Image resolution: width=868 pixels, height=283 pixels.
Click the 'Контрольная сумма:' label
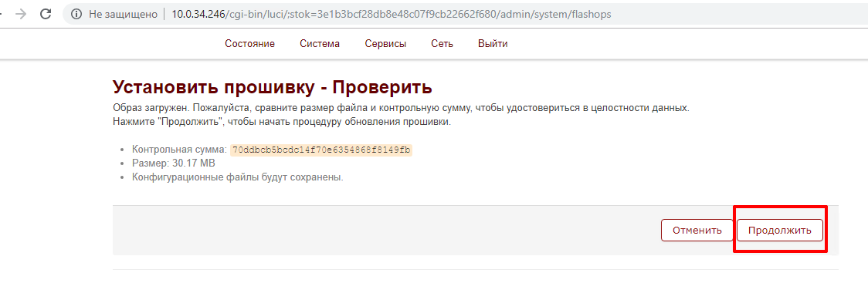coord(179,150)
